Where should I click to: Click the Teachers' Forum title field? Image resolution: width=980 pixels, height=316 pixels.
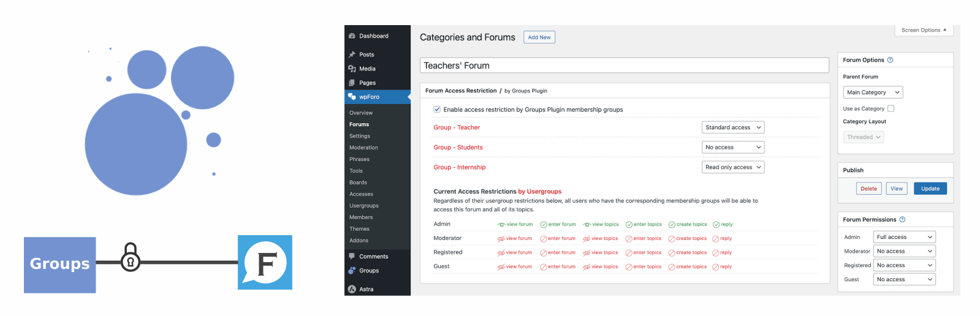pos(624,66)
